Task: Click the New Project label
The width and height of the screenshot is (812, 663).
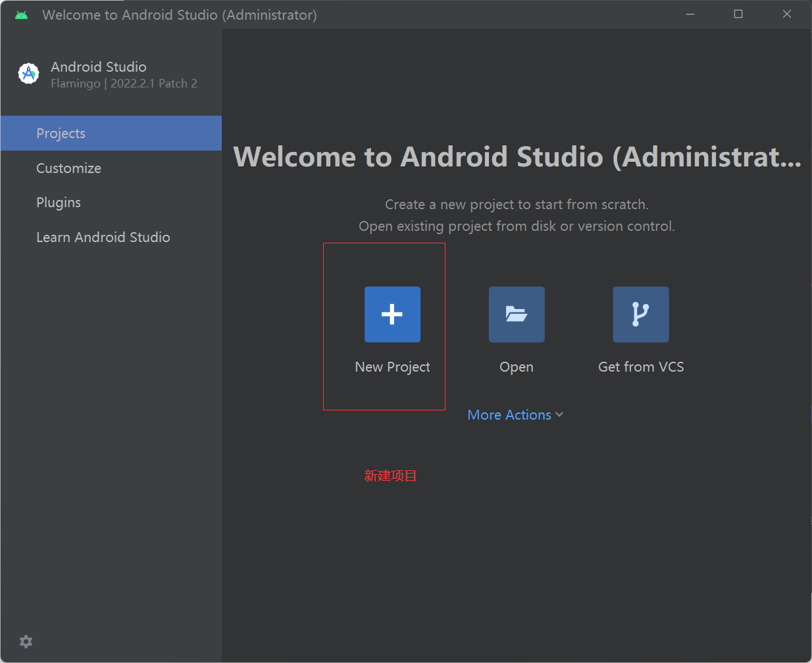Action: [392, 367]
